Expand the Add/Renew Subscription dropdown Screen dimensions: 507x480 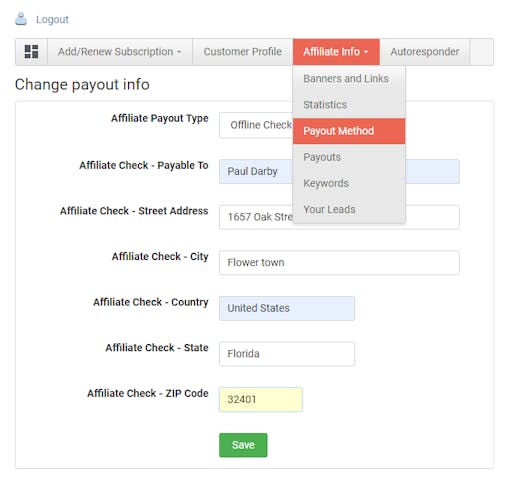pos(120,52)
